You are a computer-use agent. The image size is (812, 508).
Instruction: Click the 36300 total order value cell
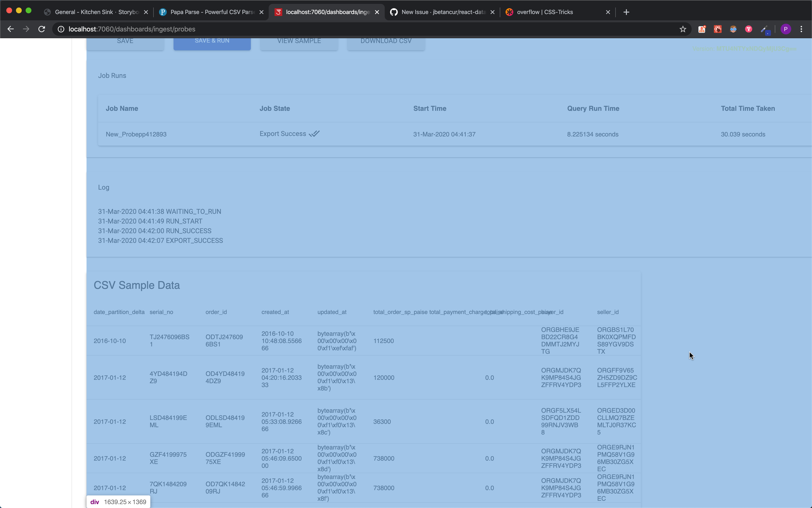click(382, 422)
